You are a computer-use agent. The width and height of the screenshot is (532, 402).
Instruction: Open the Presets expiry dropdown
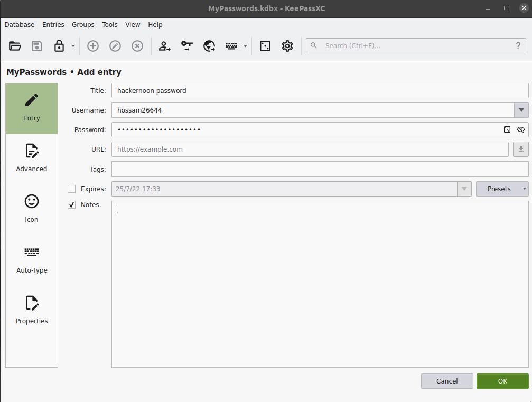click(502, 189)
